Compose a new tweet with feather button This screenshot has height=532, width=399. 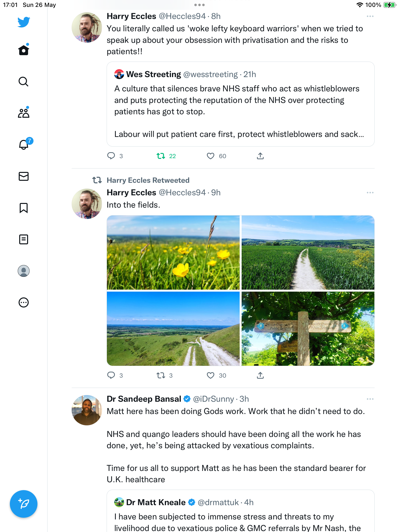click(24, 504)
